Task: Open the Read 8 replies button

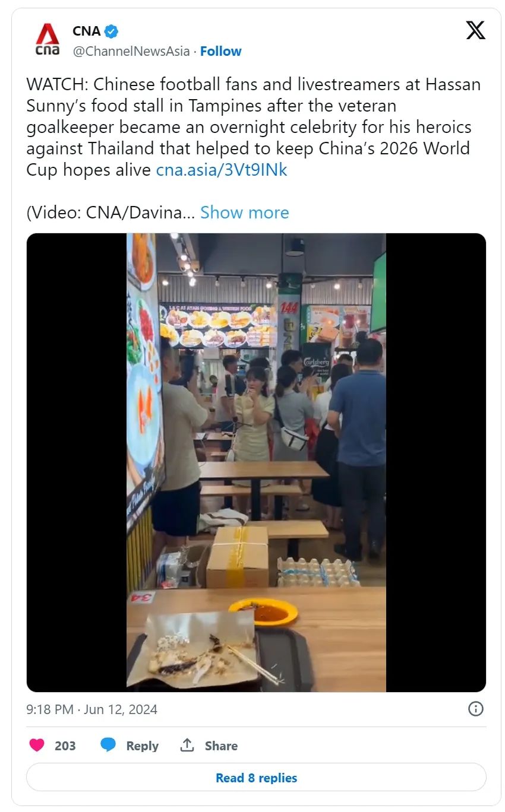Action: click(x=256, y=778)
